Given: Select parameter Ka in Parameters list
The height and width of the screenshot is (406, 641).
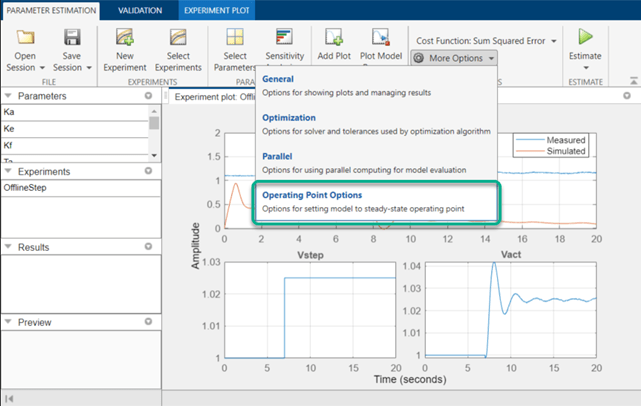Looking at the screenshot, I should 75,112.
